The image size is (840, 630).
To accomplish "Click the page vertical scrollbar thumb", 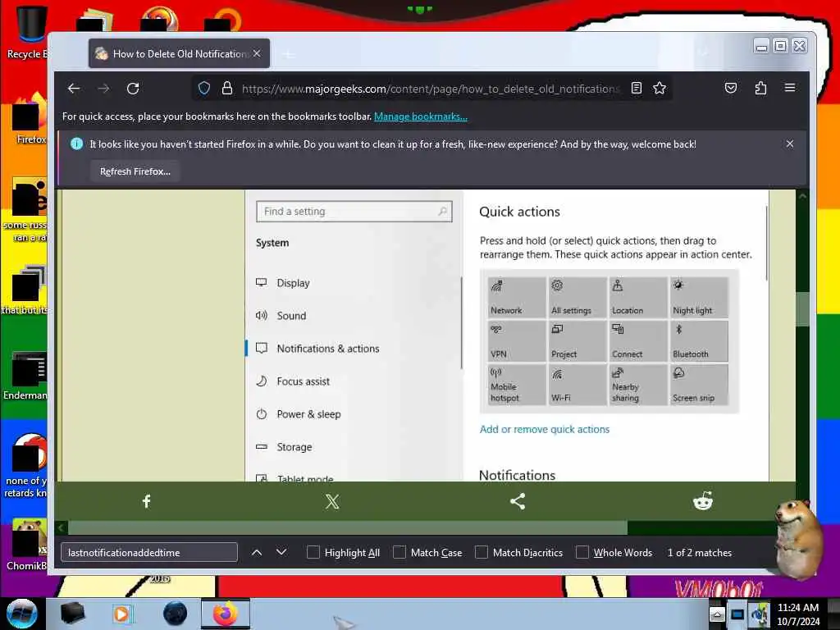I will pos(802,308).
